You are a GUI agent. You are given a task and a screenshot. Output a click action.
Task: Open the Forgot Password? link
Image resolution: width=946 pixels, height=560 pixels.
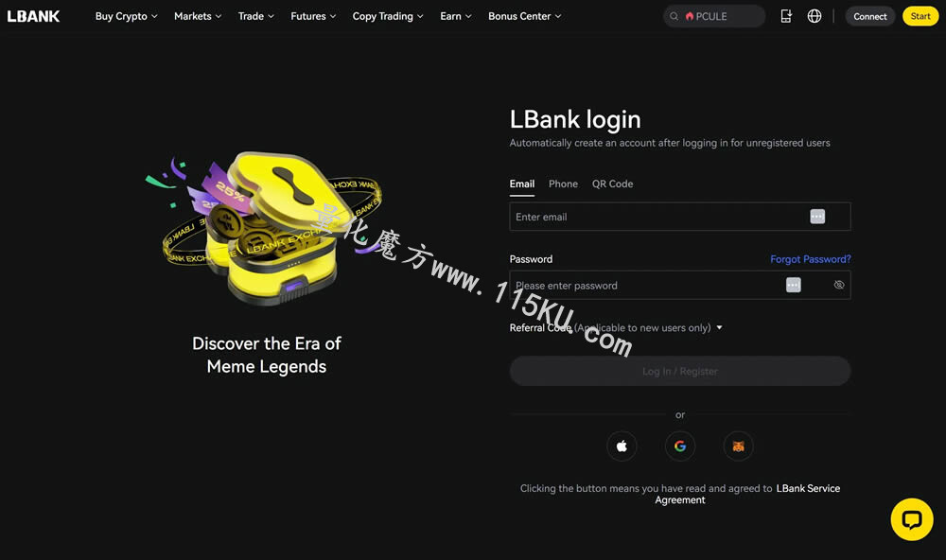tap(811, 259)
